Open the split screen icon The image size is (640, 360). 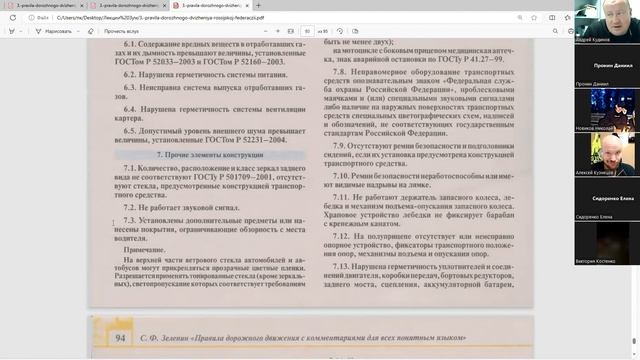[x=552, y=18]
